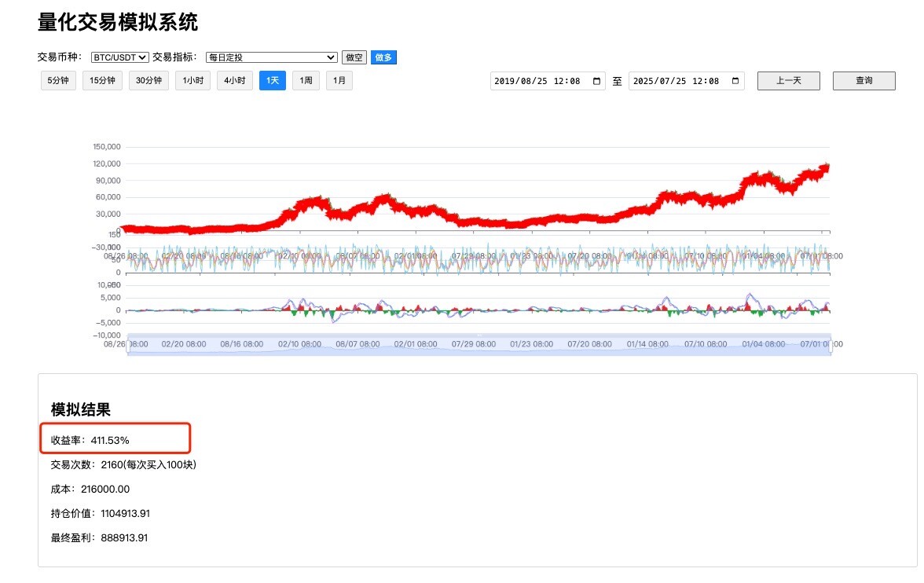Toggle the 做空 short mode button

point(354,57)
